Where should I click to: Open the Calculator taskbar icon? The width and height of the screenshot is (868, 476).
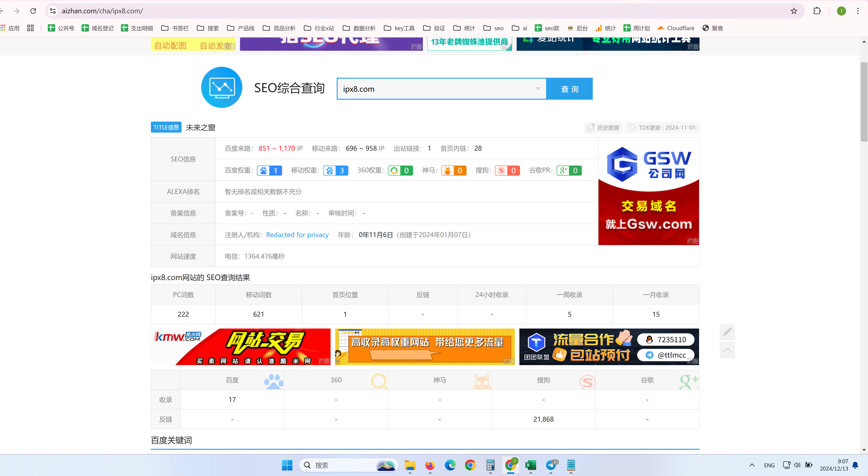point(490,465)
